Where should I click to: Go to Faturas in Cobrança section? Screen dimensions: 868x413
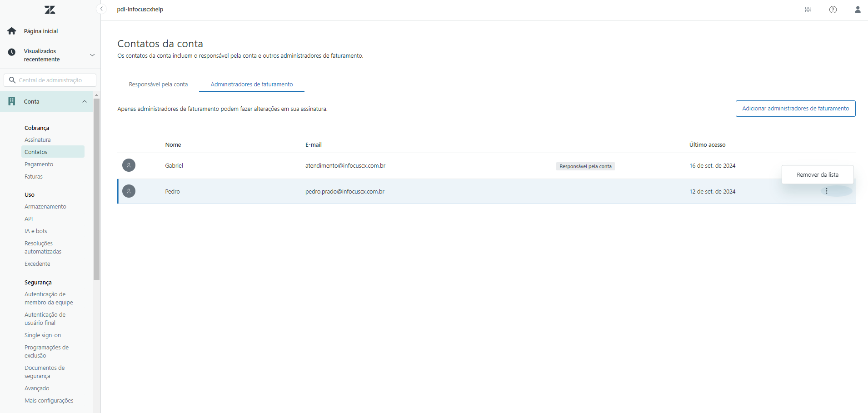[x=34, y=177]
